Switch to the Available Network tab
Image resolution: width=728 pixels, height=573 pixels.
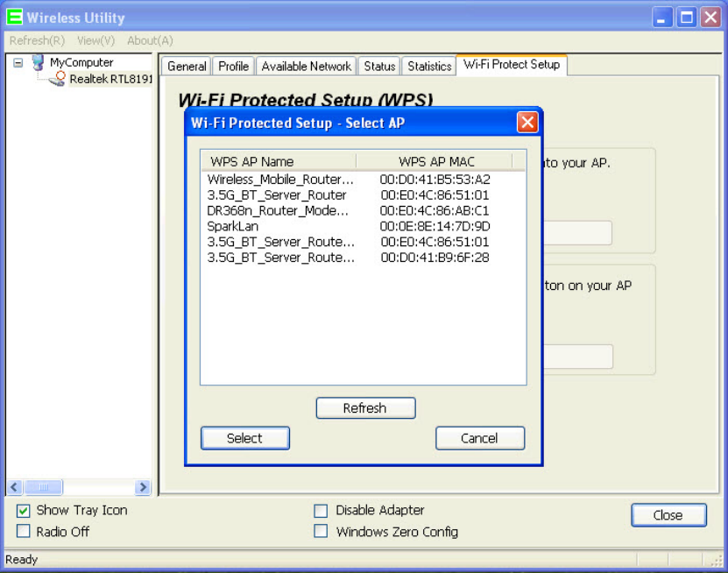307,67
